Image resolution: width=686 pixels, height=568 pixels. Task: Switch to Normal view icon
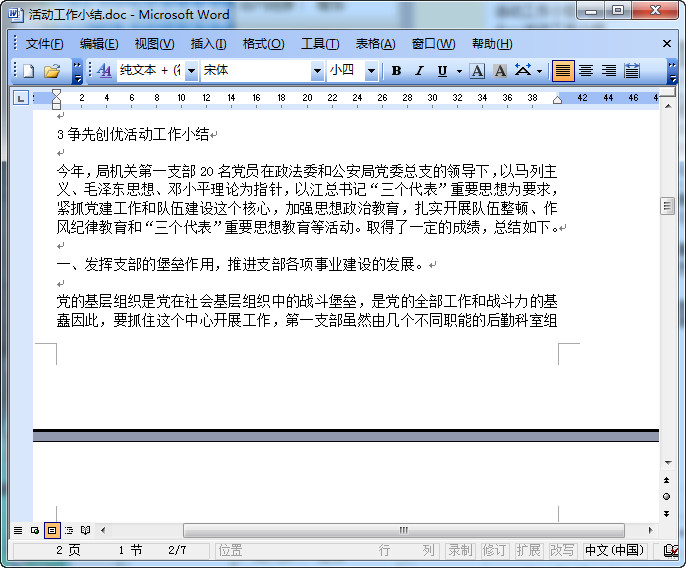coord(18,530)
